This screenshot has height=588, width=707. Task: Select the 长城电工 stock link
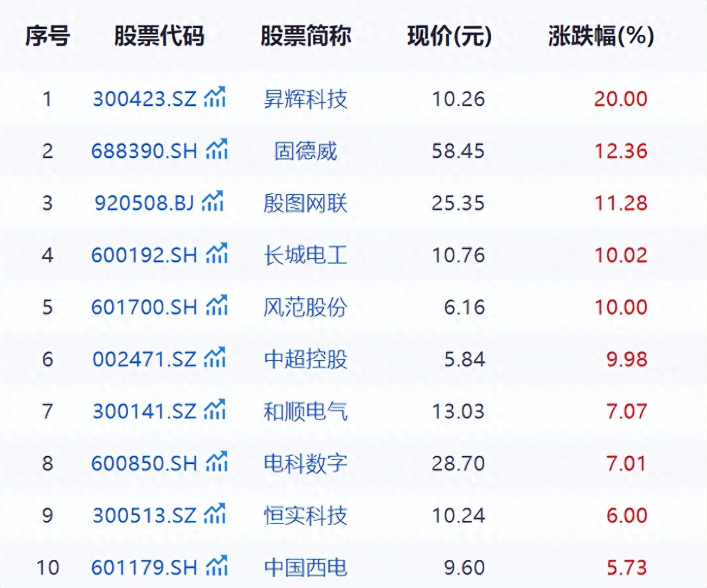click(x=305, y=255)
